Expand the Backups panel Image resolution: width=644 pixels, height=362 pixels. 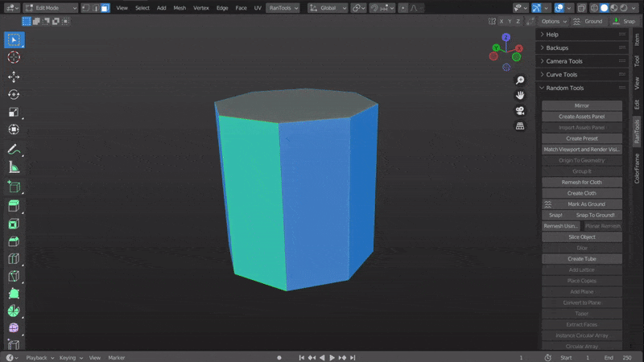point(581,47)
